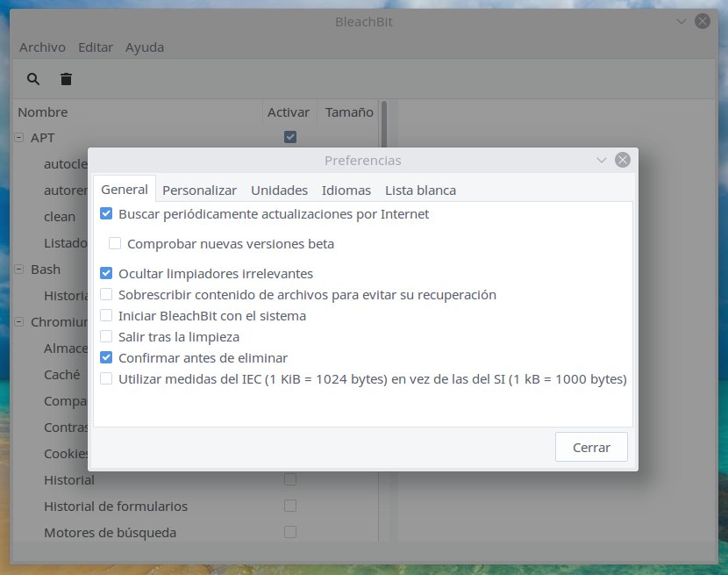This screenshot has width=728, height=575.
Task: Click the magnifying glass preview icon
Action: click(33, 79)
